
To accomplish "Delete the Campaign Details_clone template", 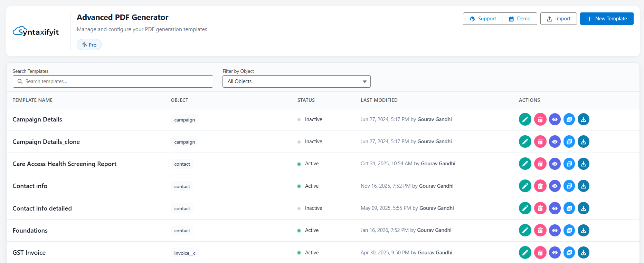I will pyautogui.click(x=540, y=142).
